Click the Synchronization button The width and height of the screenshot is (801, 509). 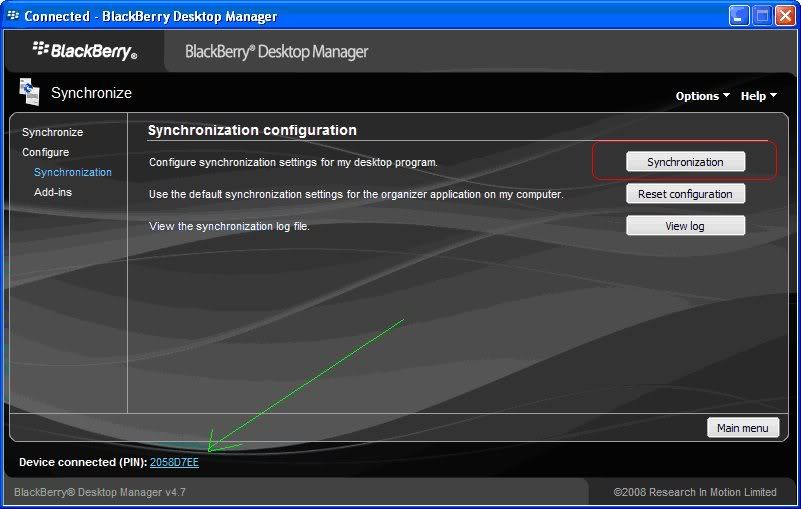coord(685,162)
